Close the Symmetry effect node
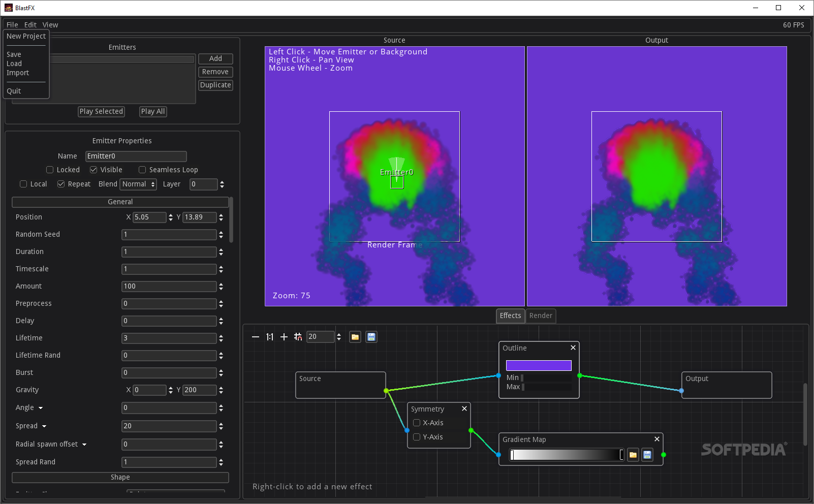The image size is (814, 504). [464, 408]
